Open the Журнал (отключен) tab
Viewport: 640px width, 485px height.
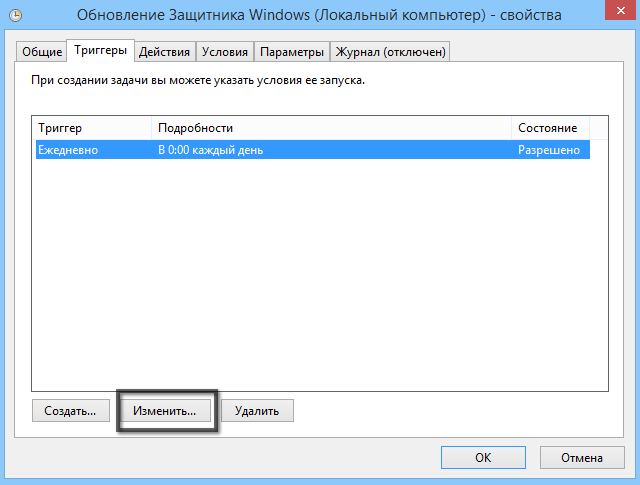pos(390,52)
